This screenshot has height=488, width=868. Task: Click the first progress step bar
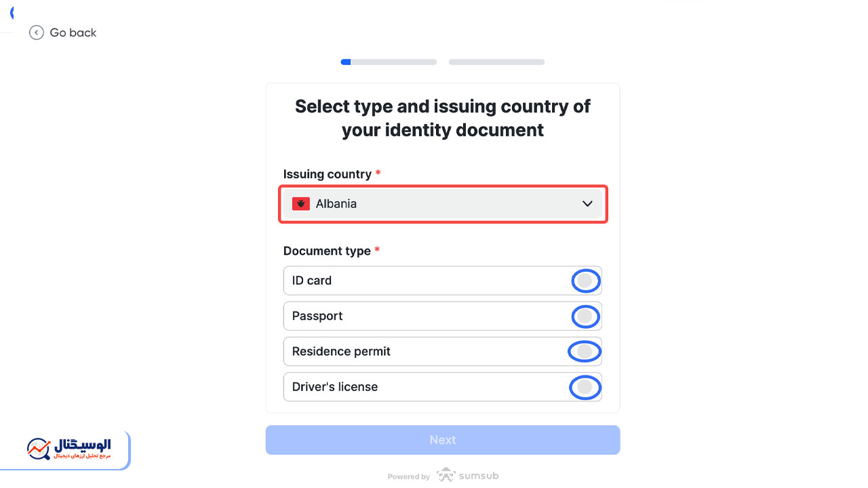coord(389,62)
